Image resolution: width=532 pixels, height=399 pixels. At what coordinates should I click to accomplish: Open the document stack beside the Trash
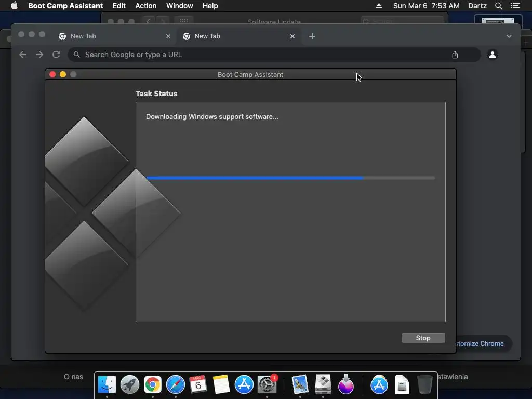coord(402,384)
